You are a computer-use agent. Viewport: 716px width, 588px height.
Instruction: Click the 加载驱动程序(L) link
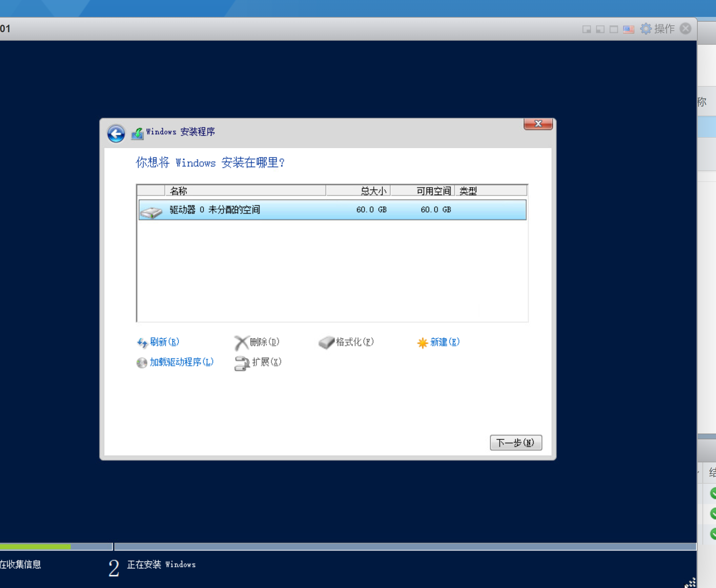pyautogui.click(x=182, y=362)
